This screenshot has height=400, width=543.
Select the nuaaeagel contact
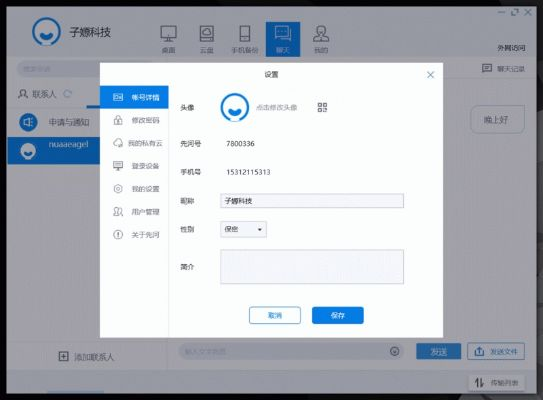(53, 150)
